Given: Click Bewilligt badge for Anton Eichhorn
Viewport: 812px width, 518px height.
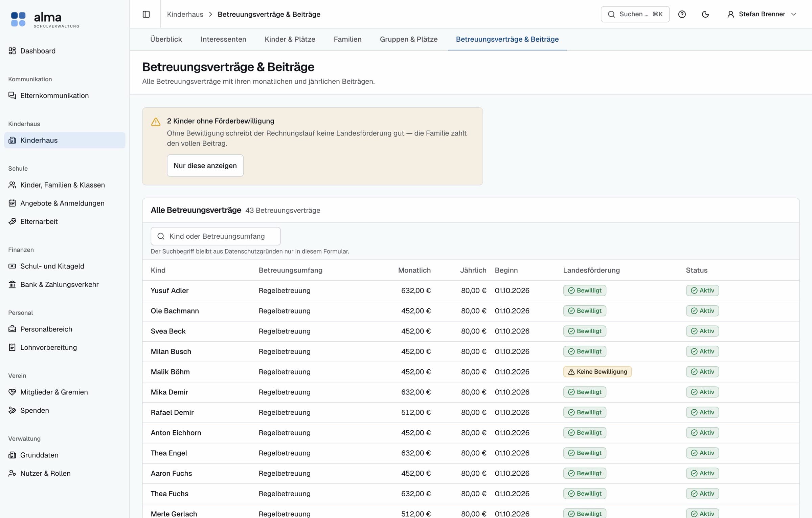Looking at the screenshot, I should click(x=585, y=433).
